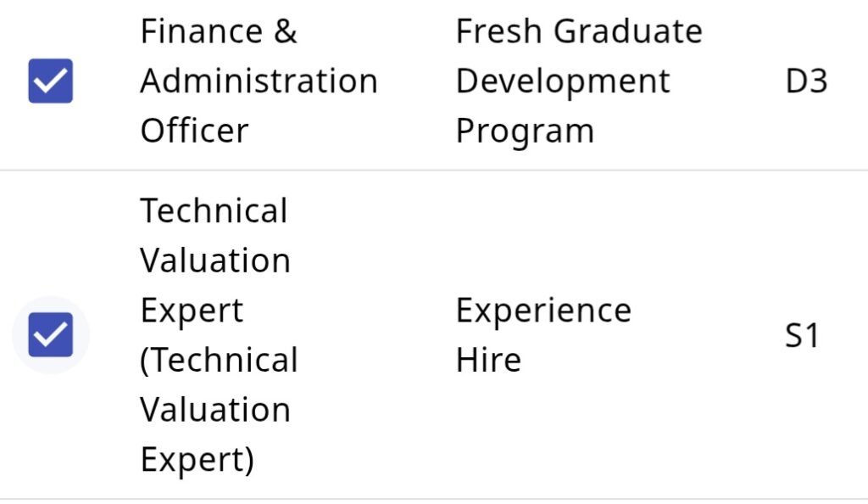Open the Finance & Administration Officer position
Image resolution: width=868 pixels, height=504 pixels.
258,81
